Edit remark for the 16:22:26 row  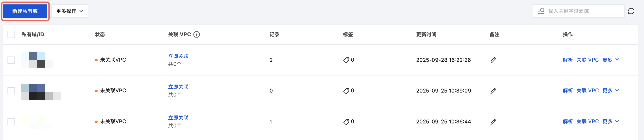(x=493, y=60)
